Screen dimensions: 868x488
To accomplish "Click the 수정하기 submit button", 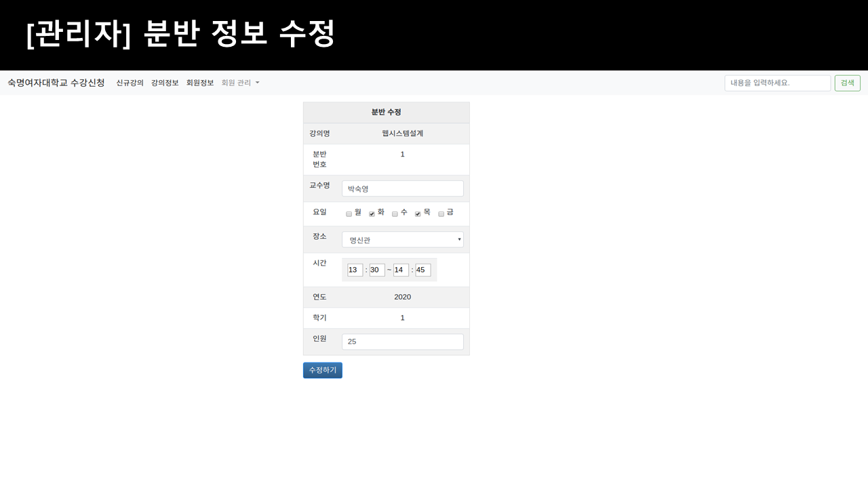I will point(322,370).
